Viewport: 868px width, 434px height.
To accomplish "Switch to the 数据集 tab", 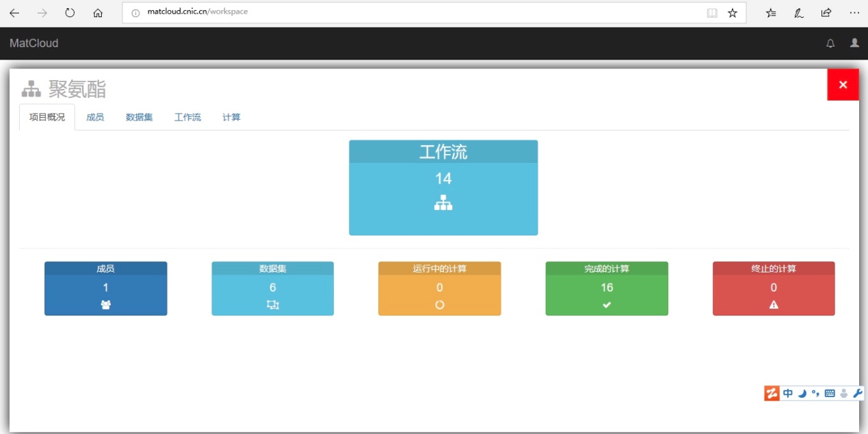I will click(140, 118).
